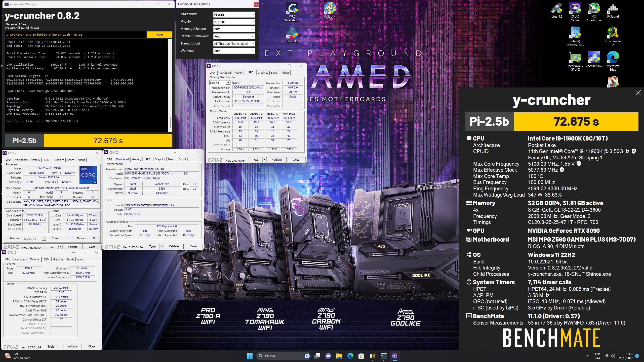Open the Socket #1 selection dropdown
The height and width of the screenshot is (362, 644).
[x=34, y=239]
